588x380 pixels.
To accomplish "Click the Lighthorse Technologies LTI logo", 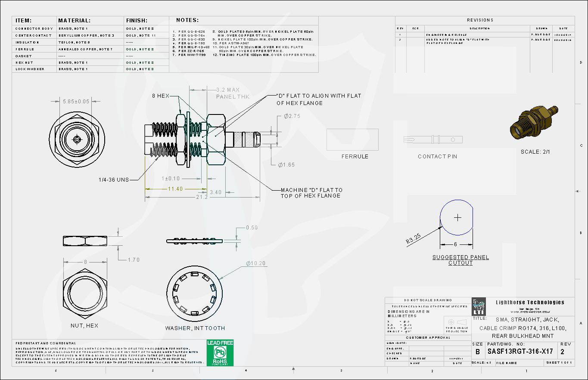I will click(479, 306).
